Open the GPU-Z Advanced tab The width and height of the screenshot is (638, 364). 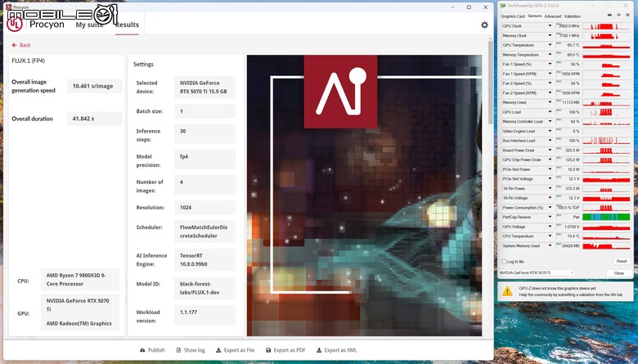click(x=553, y=16)
